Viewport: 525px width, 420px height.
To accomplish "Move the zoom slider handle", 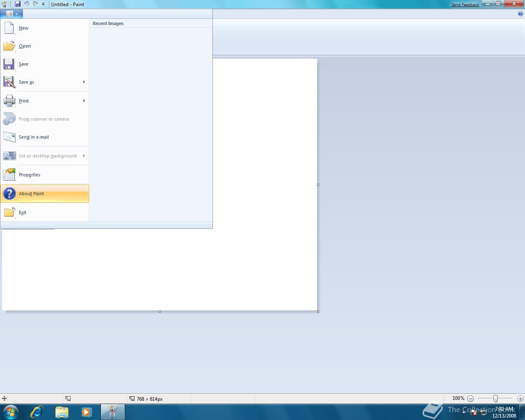I will coord(495,399).
